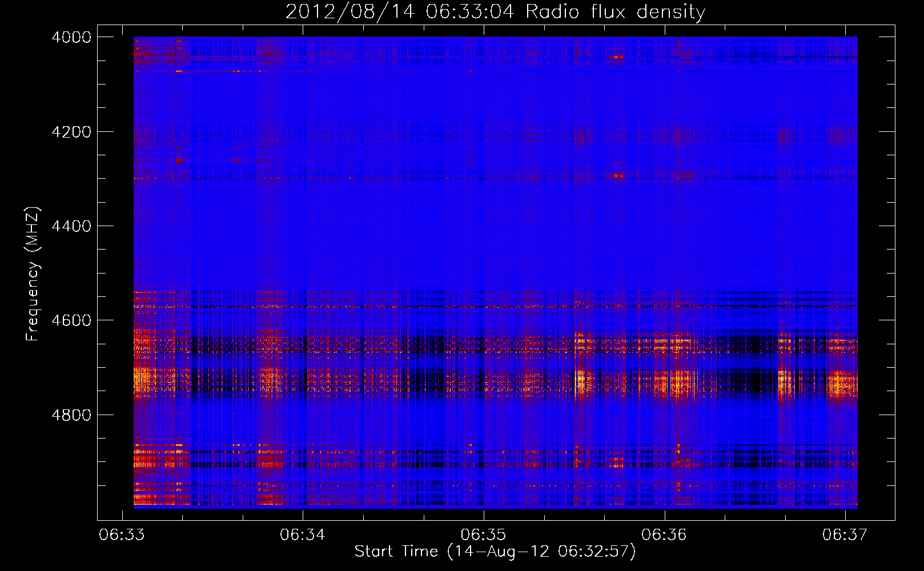Click the 06:37 time axis label
This screenshot has height=571, width=924.
pyautogui.click(x=845, y=535)
